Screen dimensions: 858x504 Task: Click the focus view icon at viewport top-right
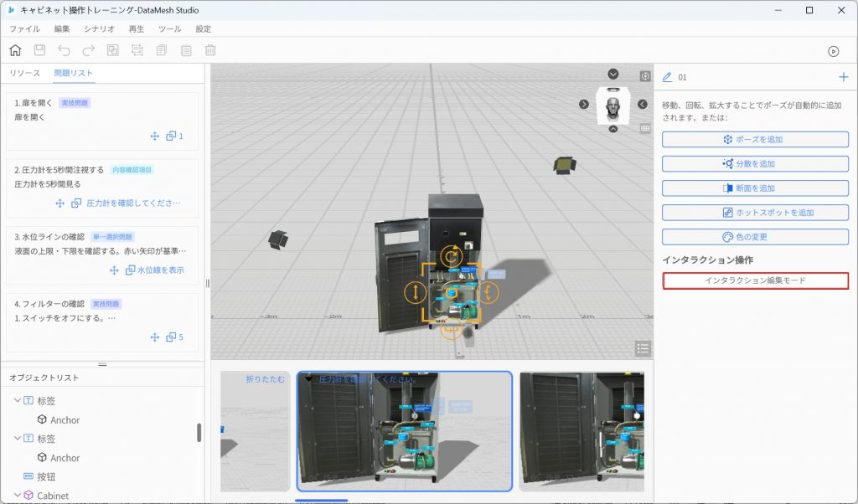644,76
